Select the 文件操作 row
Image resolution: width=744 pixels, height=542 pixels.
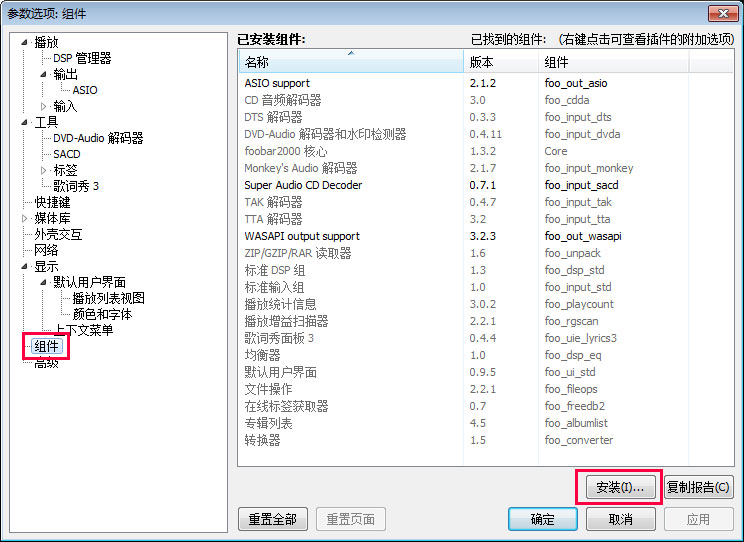(486, 389)
